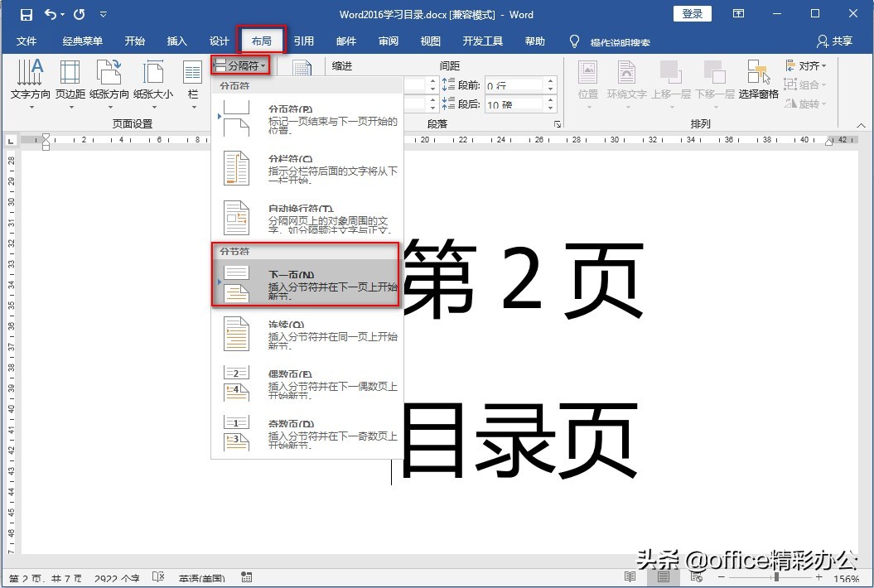Switch to 帮助 tab

pyautogui.click(x=534, y=41)
